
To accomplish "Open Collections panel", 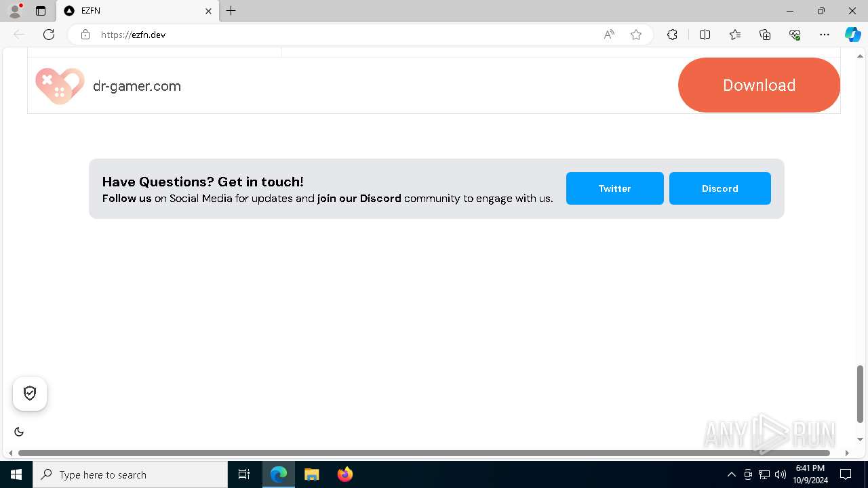I will [x=765, y=35].
